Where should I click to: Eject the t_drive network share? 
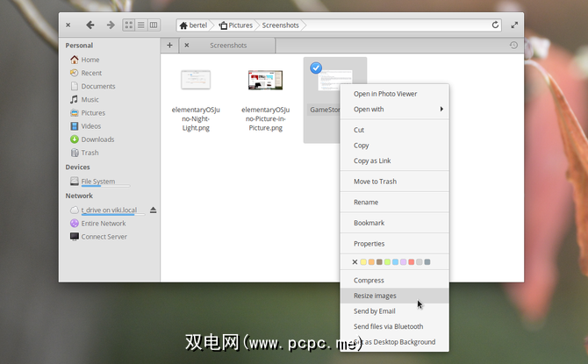pos(153,210)
